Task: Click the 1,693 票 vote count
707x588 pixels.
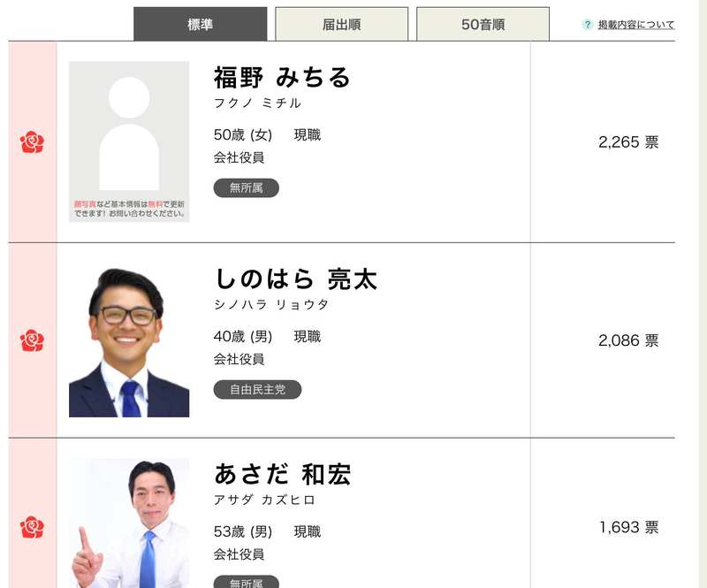Action: [628, 527]
